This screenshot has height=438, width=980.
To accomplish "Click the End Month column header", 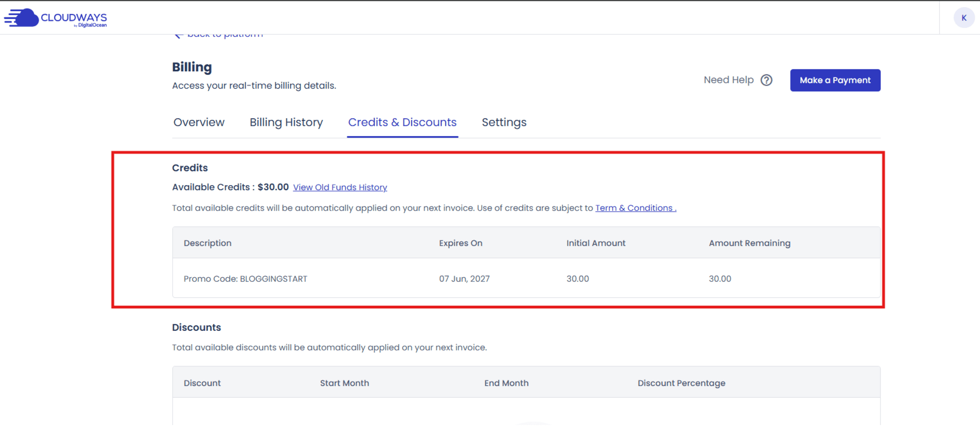I will tap(506, 383).
